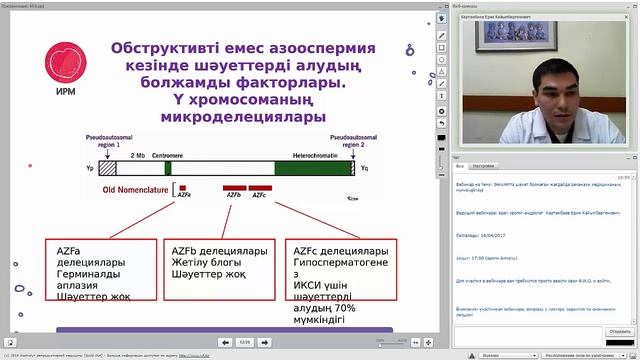Screen dimensions: 640x360
Task: Send the chat message with Отправить
Action: (620, 331)
